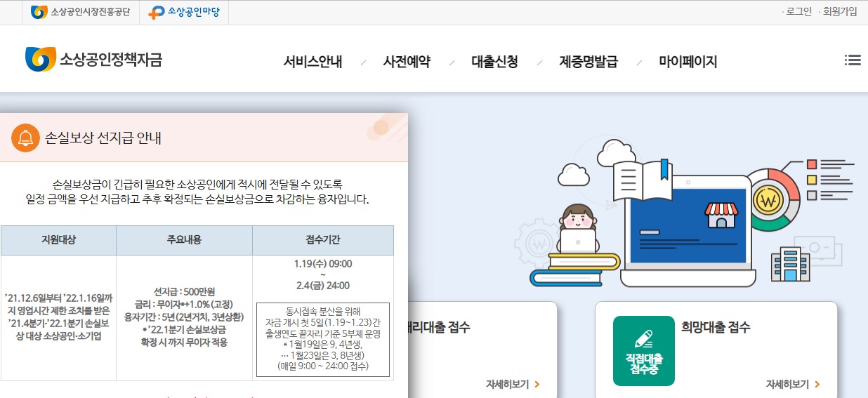Click the (매일 9:00 ~ 24:00 접수) text
The height and width of the screenshot is (398, 868).
[323, 366]
